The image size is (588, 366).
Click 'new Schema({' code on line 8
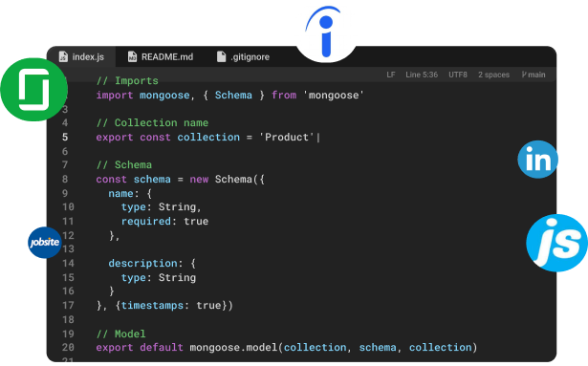[x=228, y=180]
